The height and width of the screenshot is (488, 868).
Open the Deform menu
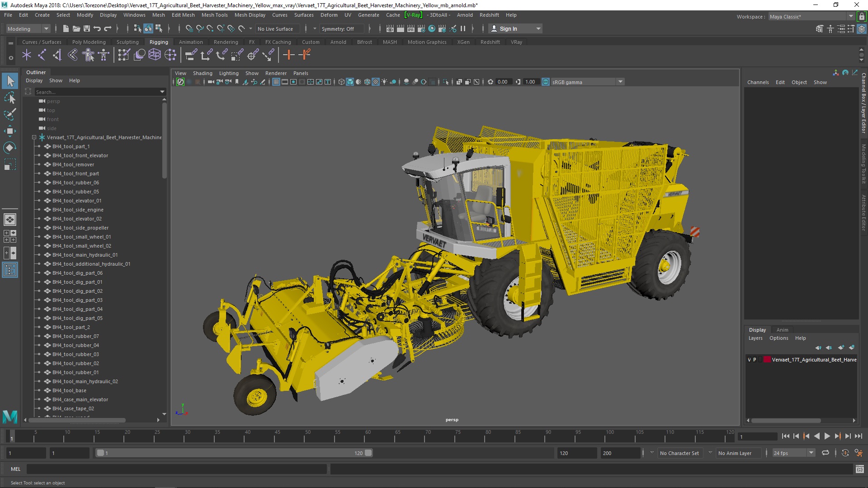tap(329, 15)
